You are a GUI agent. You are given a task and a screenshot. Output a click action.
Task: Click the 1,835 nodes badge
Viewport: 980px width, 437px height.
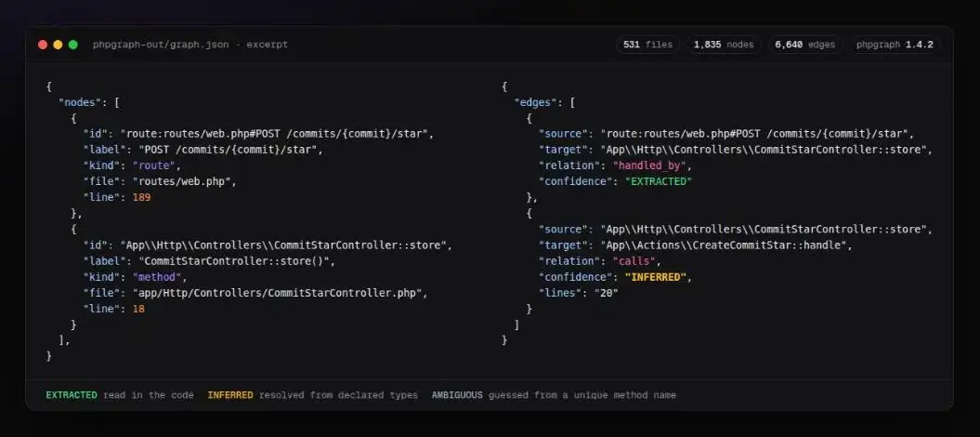(x=723, y=45)
